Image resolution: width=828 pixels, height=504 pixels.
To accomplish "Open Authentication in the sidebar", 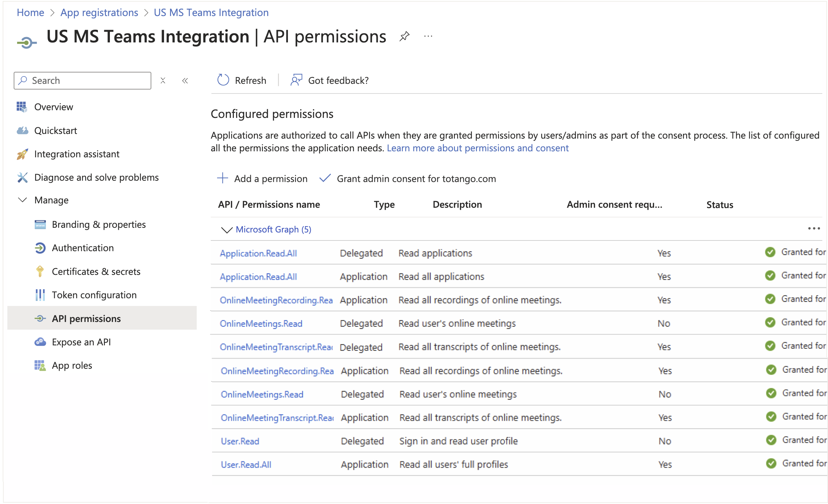I will [83, 248].
